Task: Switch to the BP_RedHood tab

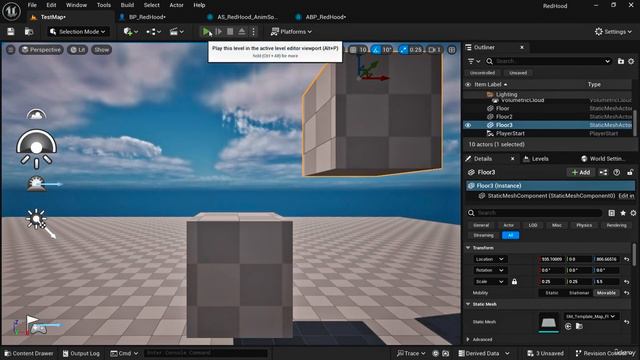Action: pos(147,17)
